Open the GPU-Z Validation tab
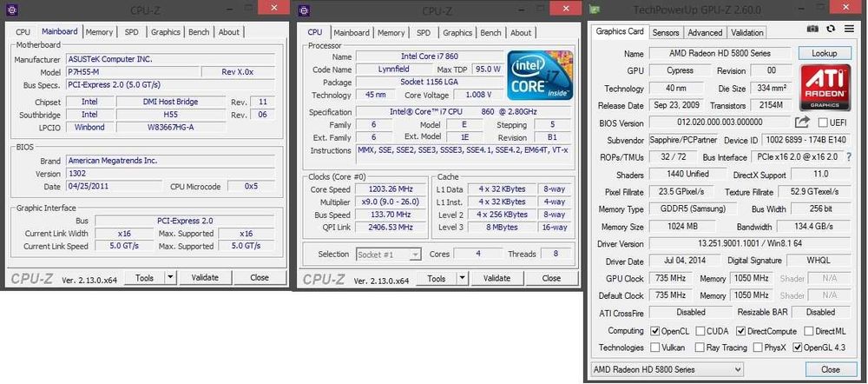The image size is (868, 384). 747,33
